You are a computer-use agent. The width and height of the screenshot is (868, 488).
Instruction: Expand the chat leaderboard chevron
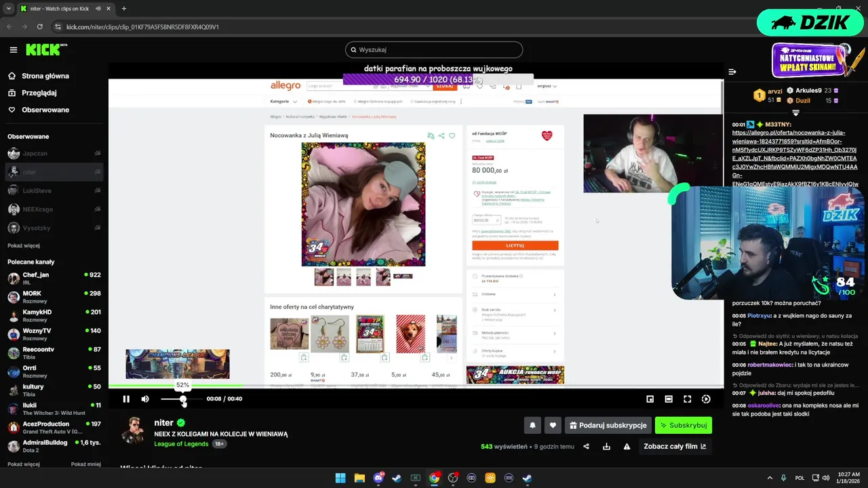click(x=795, y=113)
